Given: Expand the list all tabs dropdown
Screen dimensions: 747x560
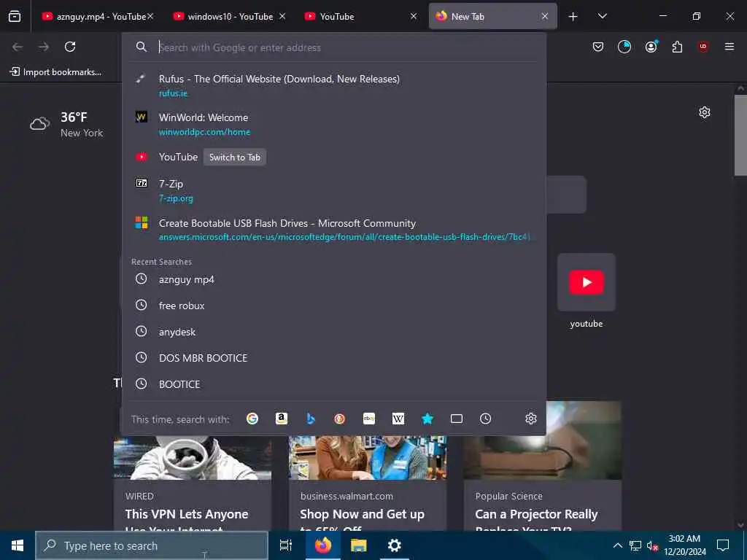Looking at the screenshot, I should coord(602,16).
